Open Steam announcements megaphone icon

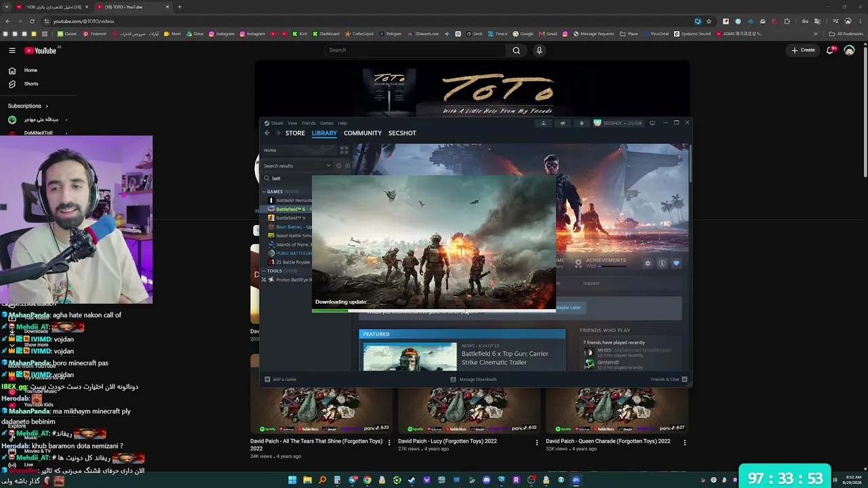562,123
